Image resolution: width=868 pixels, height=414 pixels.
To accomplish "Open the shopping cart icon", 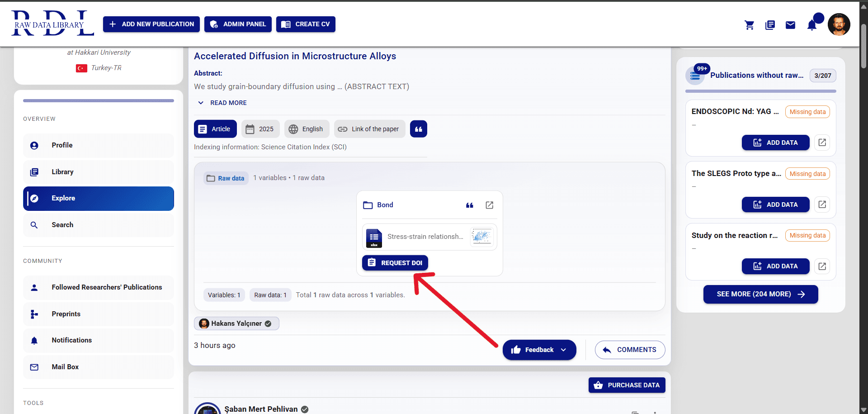I will coord(749,25).
